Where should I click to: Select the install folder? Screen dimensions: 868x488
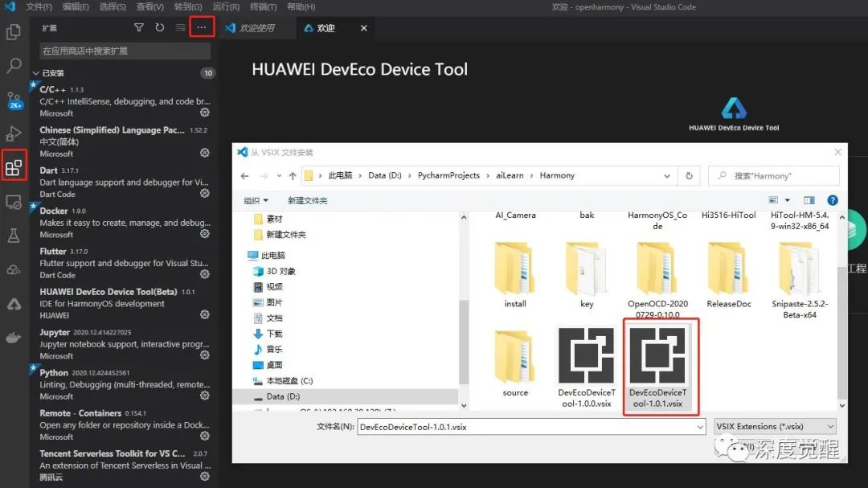(515, 275)
